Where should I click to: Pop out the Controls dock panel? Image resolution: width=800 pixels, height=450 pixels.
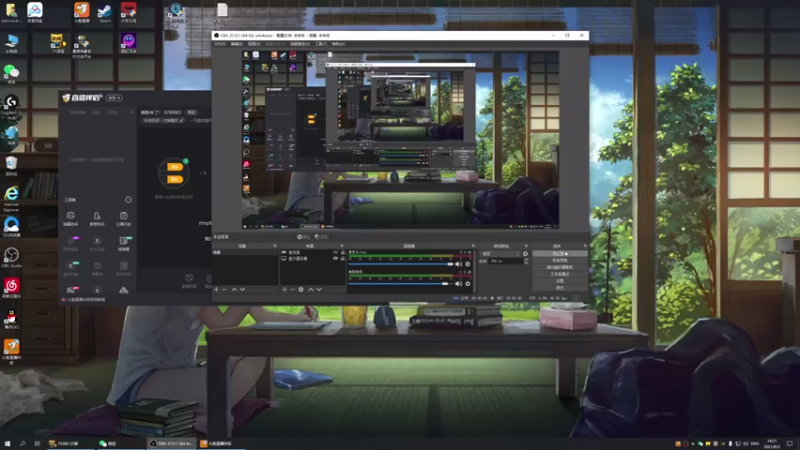point(585,246)
